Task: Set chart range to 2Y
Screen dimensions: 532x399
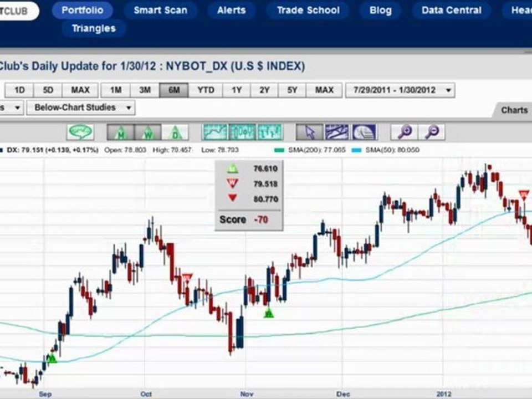Action: 264,90
